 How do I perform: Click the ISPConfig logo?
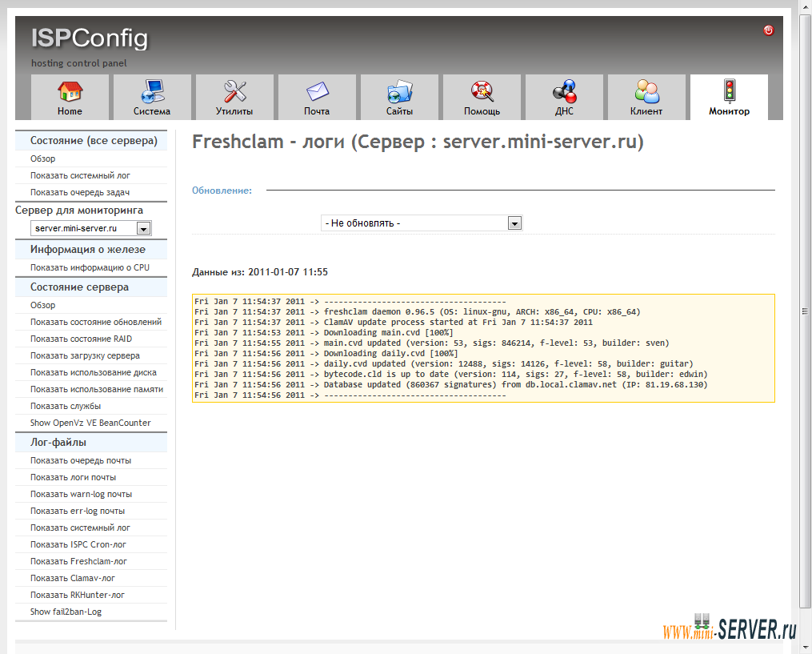pos(90,38)
